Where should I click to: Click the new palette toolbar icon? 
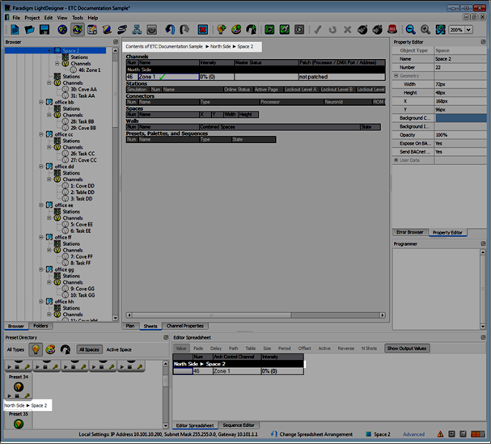pos(236,30)
